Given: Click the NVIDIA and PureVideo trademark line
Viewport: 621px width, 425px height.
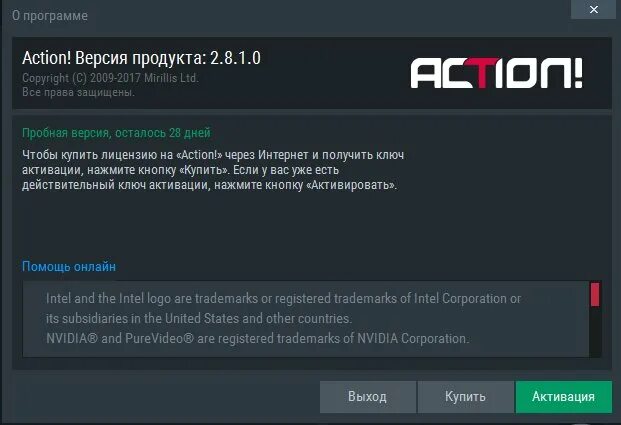Looking at the screenshot, I should click(257, 339).
